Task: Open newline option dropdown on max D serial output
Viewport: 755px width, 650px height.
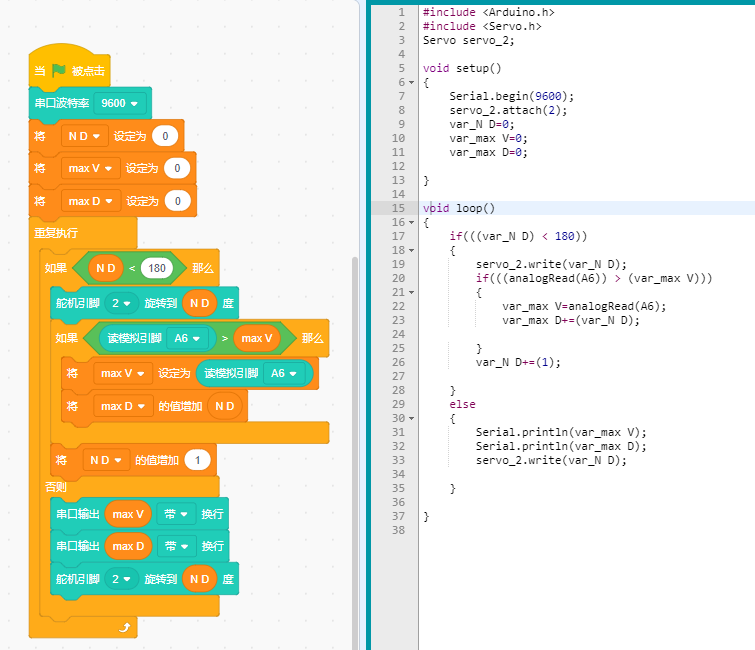Action: (x=176, y=546)
